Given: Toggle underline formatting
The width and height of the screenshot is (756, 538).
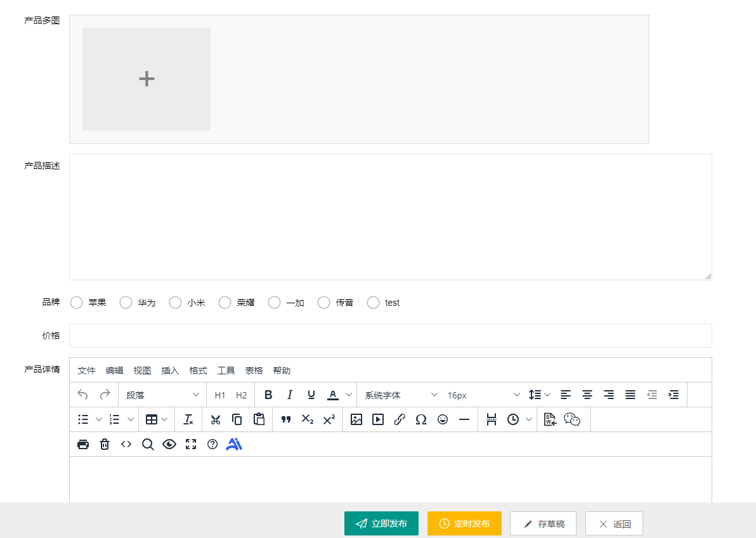Looking at the screenshot, I should pos(311,395).
